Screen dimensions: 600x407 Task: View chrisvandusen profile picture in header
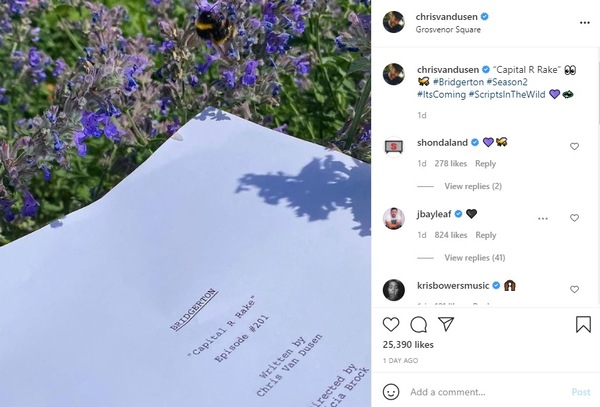(393, 22)
